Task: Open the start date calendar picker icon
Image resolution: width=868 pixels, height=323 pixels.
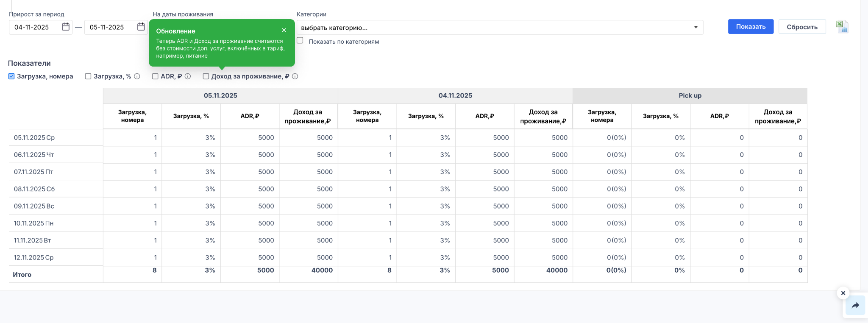Action: pyautogui.click(x=66, y=27)
